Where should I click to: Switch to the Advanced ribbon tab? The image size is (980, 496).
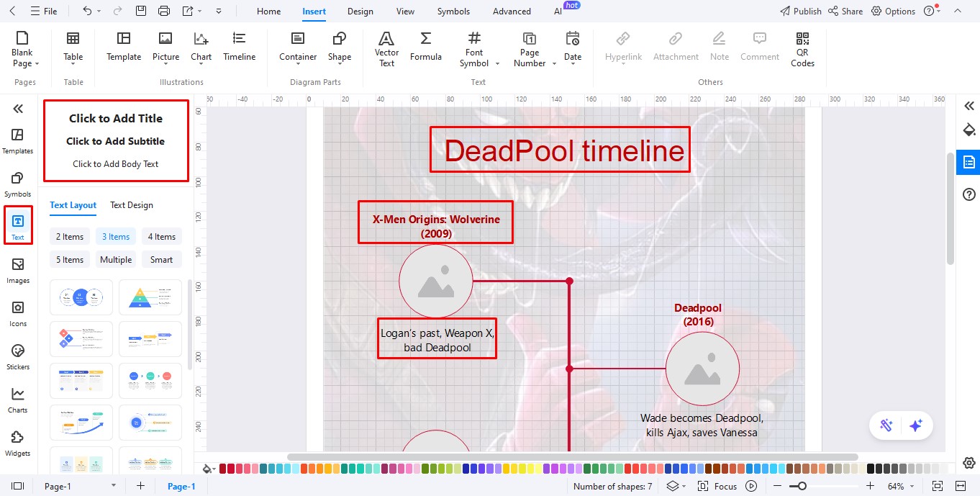(512, 12)
